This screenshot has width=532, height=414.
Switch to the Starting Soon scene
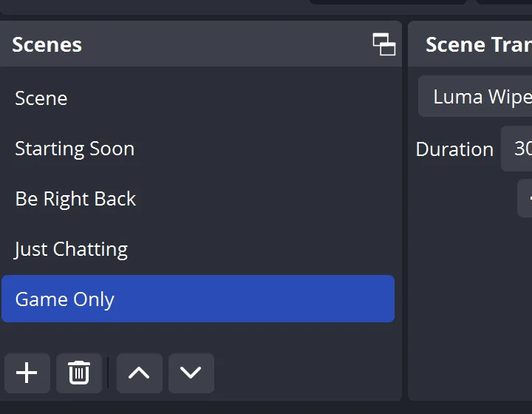click(75, 149)
